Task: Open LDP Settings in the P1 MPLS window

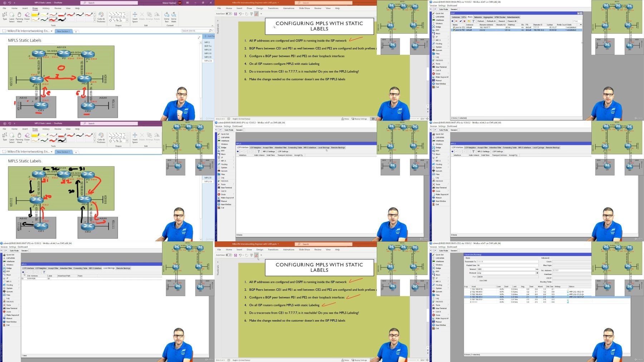Action: (x=283, y=151)
